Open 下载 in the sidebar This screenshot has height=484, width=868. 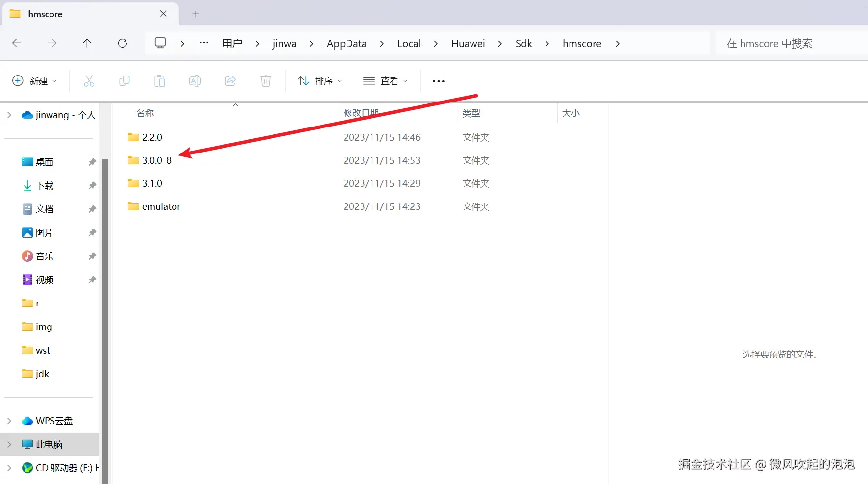[x=38, y=185]
